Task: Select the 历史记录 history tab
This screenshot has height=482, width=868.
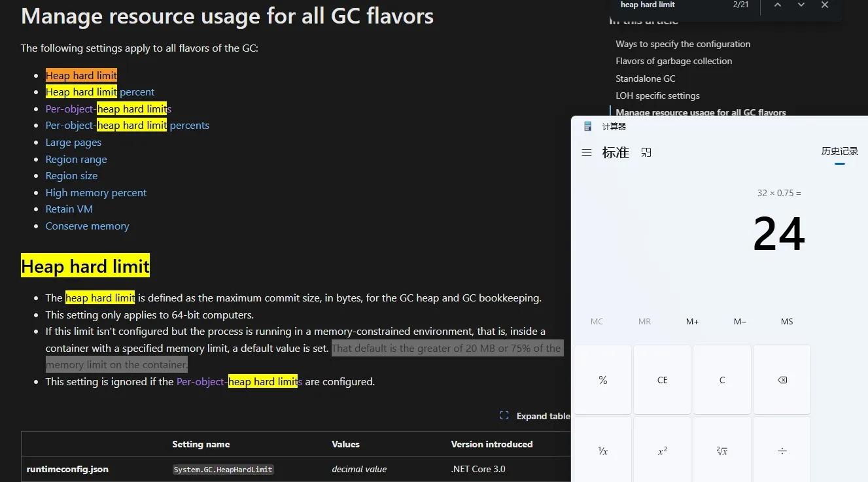Action: 839,151
